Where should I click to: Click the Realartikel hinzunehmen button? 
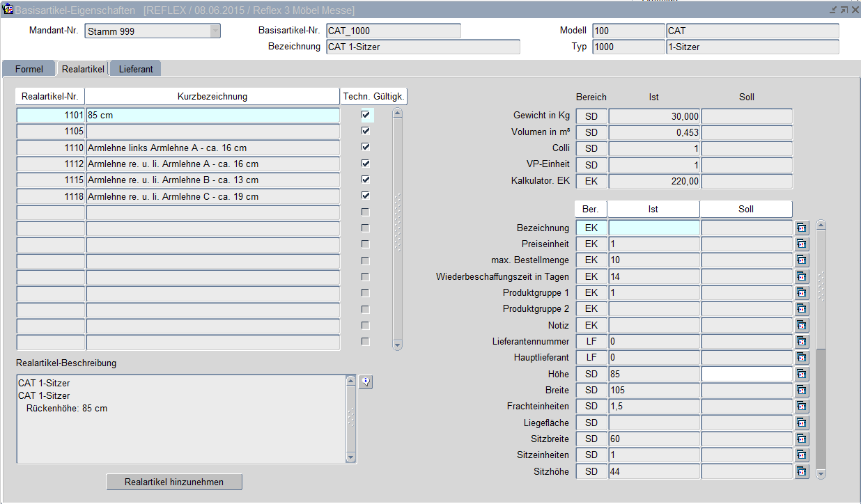pyautogui.click(x=174, y=482)
